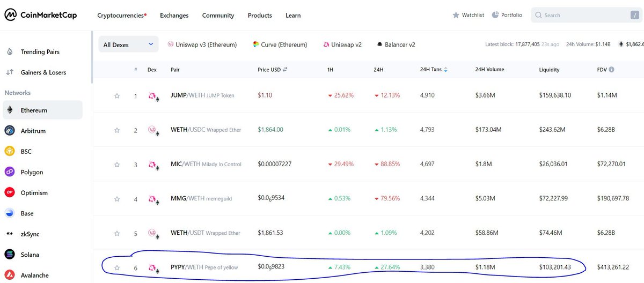The height and width of the screenshot is (283, 644).
Task: Click the $173.04M volume value
Action: (x=488, y=130)
